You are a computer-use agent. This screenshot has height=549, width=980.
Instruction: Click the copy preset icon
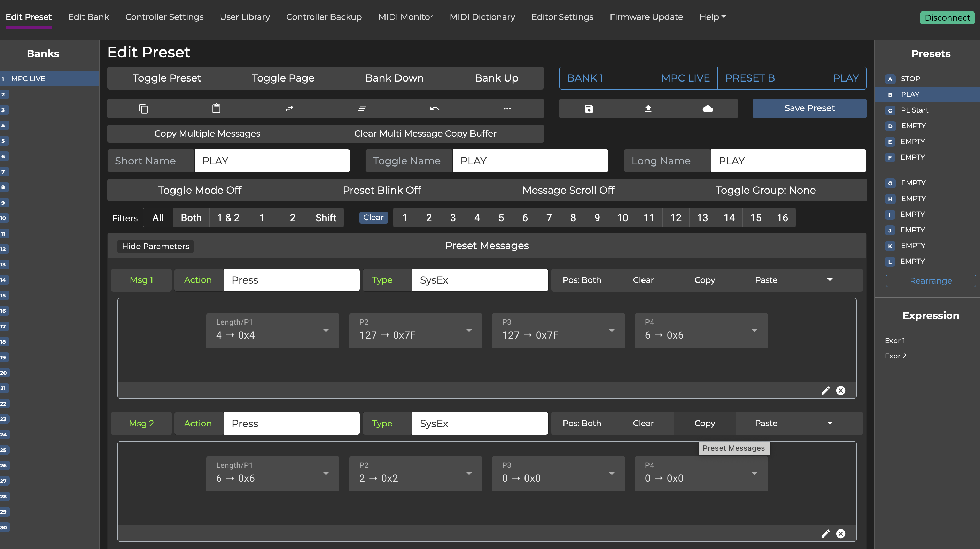(x=143, y=109)
